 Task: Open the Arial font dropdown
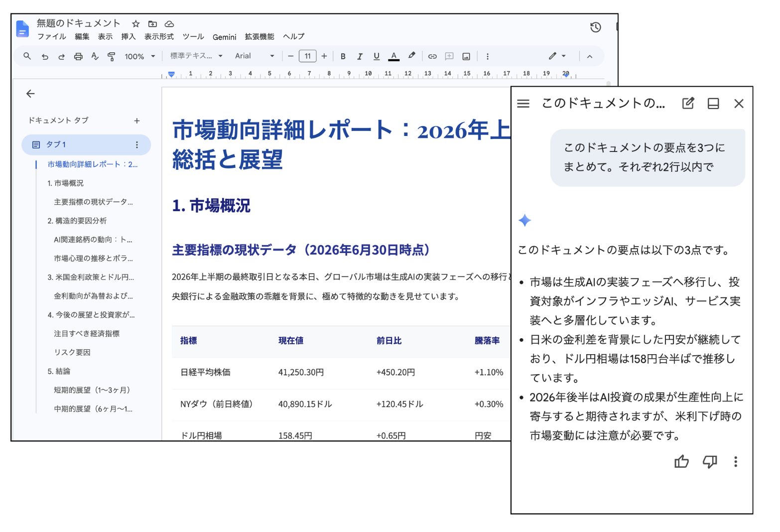click(255, 56)
